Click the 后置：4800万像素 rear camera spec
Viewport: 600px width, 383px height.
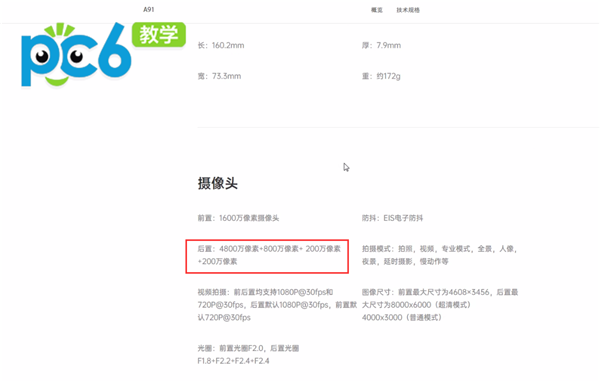pyautogui.click(x=269, y=255)
